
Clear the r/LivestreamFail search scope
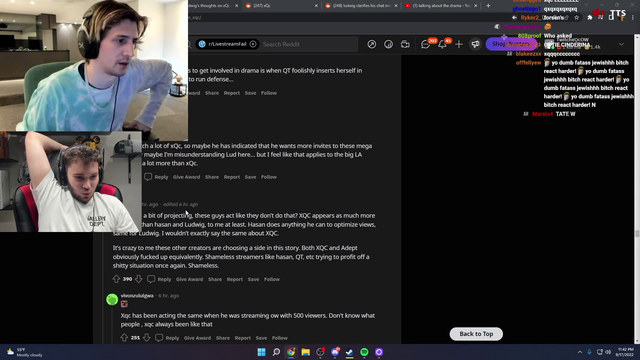[253, 44]
